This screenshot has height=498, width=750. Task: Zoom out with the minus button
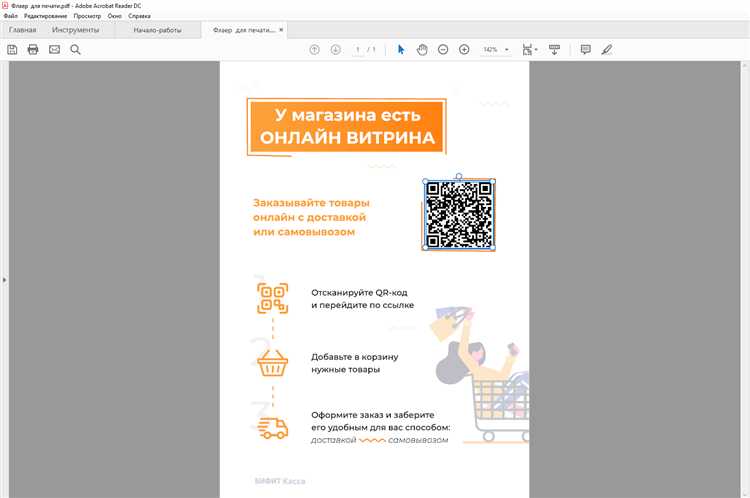443,49
